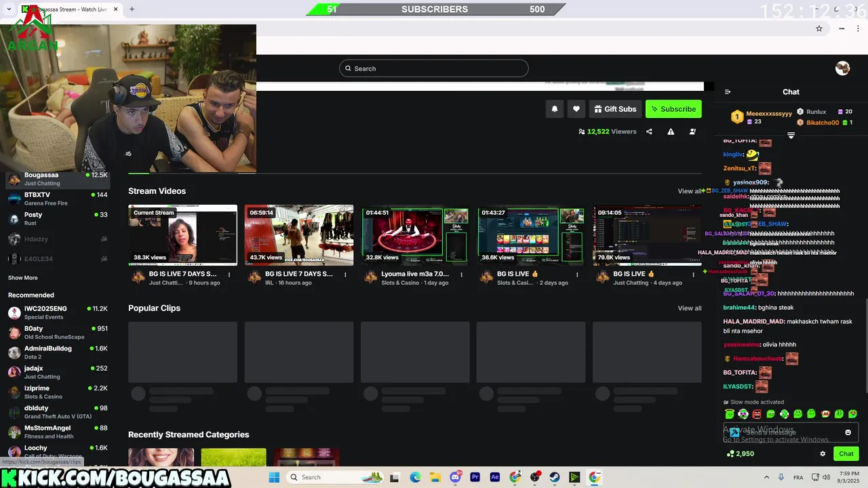Show hidden system tray icons

click(766, 477)
